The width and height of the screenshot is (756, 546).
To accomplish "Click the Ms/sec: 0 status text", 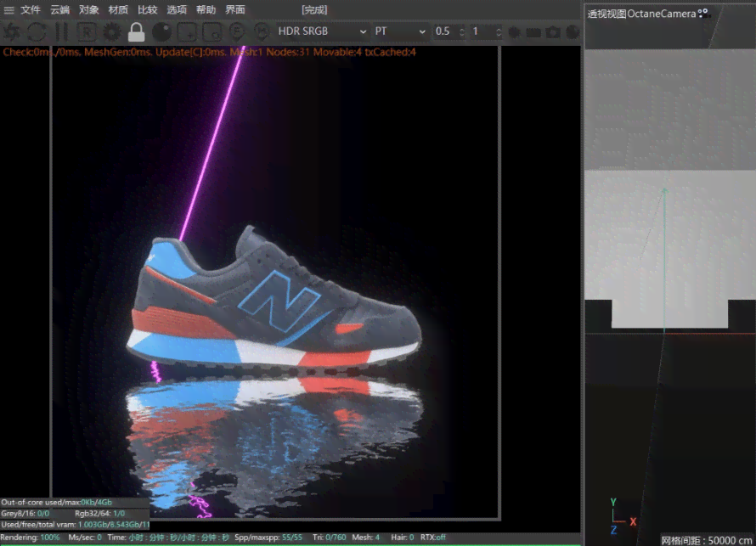I will pos(85,537).
